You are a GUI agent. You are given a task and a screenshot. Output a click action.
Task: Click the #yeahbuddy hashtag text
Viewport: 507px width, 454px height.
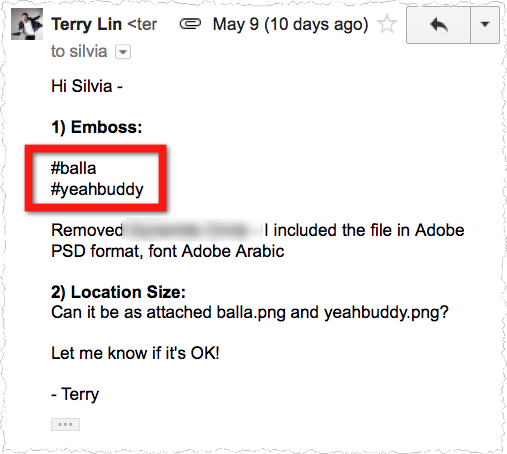(x=97, y=190)
